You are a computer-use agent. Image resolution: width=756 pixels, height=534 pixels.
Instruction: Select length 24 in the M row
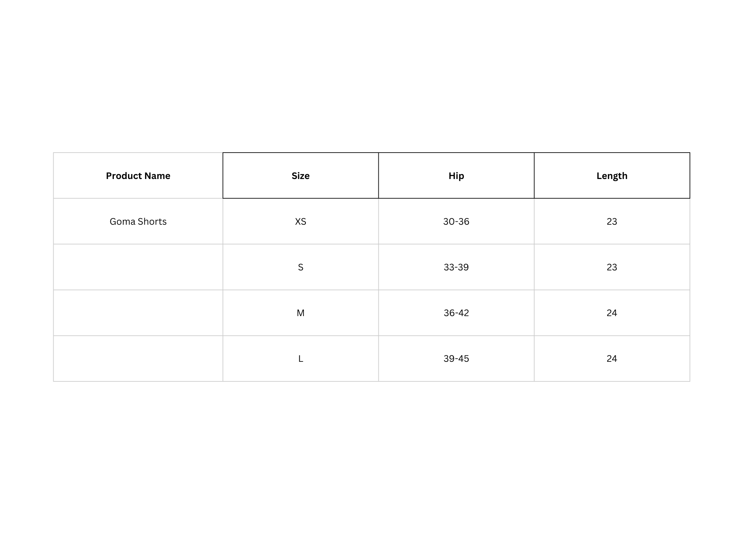pyautogui.click(x=612, y=313)
